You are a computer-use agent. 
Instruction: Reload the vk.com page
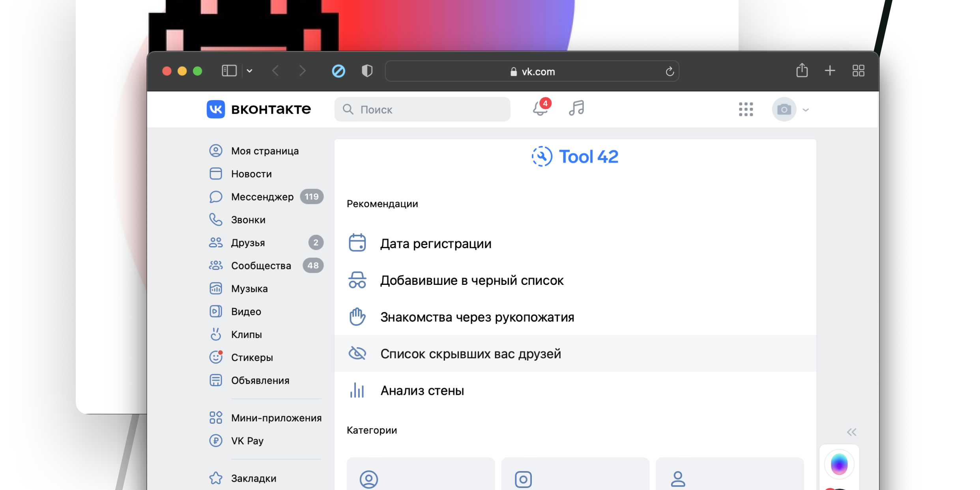click(x=670, y=71)
